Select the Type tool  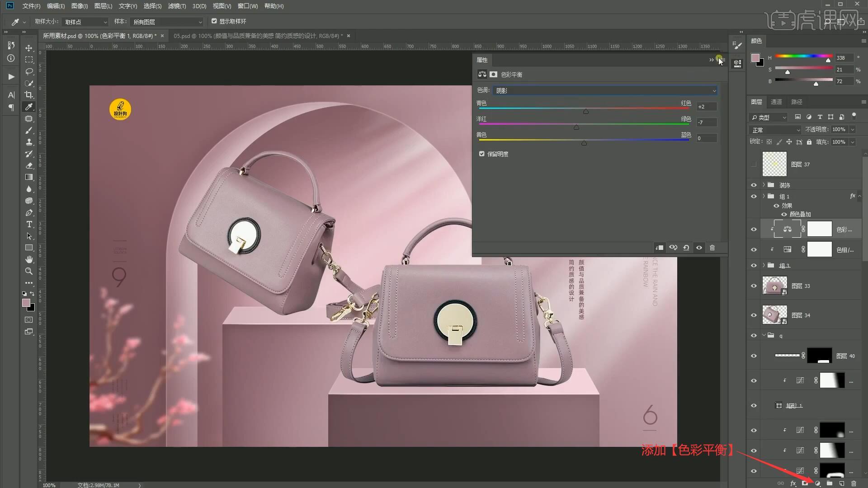pyautogui.click(x=29, y=225)
